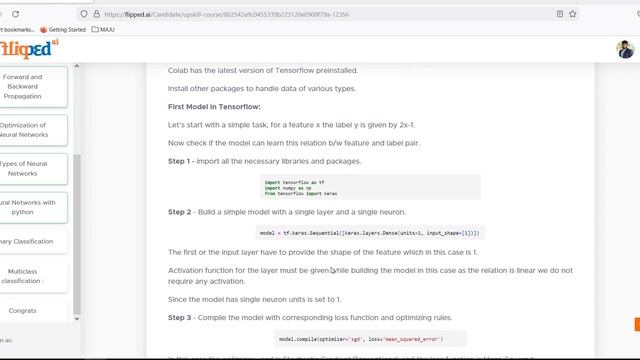Toggle reader view icon in address bar
The width and height of the screenshot is (640, 360).
point(560,14)
